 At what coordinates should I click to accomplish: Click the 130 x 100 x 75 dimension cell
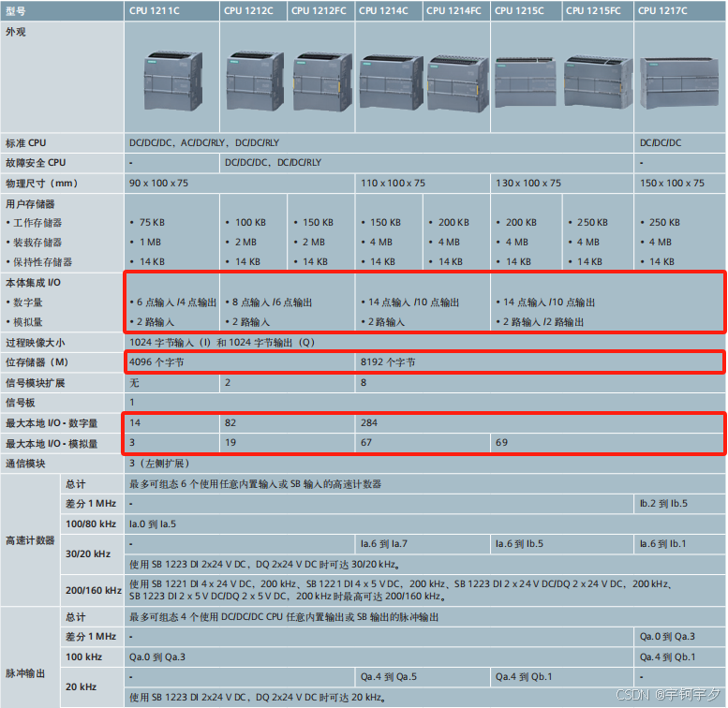pyautogui.click(x=562, y=184)
